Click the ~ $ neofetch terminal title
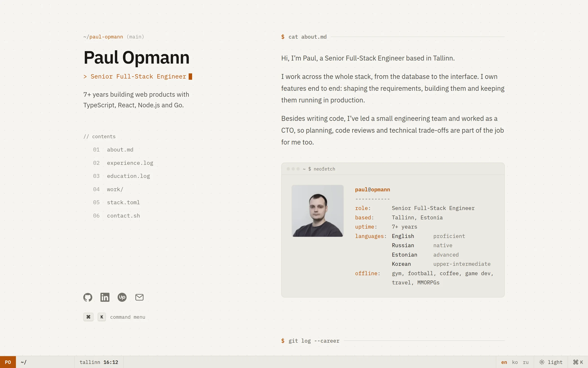This screenshot has width=588, height=368. [319, 169]
